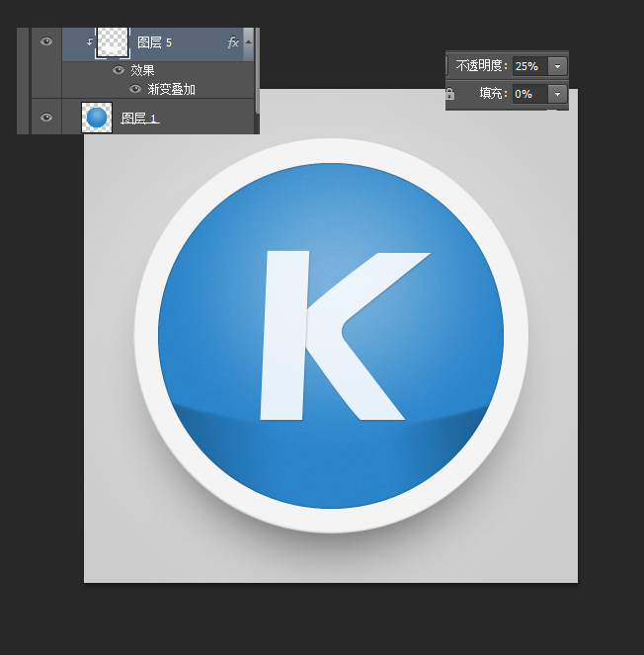
Task: Click the lock icon beside 填充
Action: point(450,94)
